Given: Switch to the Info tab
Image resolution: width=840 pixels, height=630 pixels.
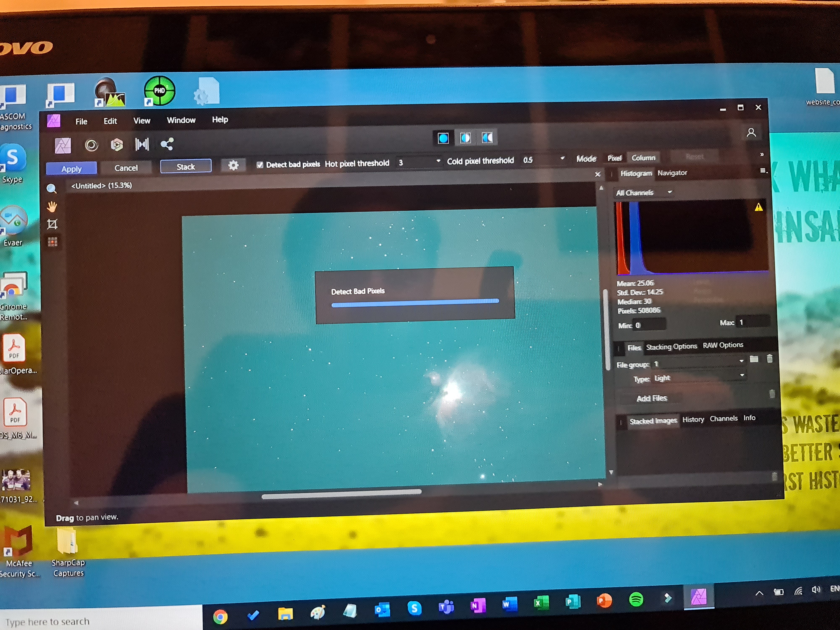Looking at the screenshot, I should coord(749,418).
